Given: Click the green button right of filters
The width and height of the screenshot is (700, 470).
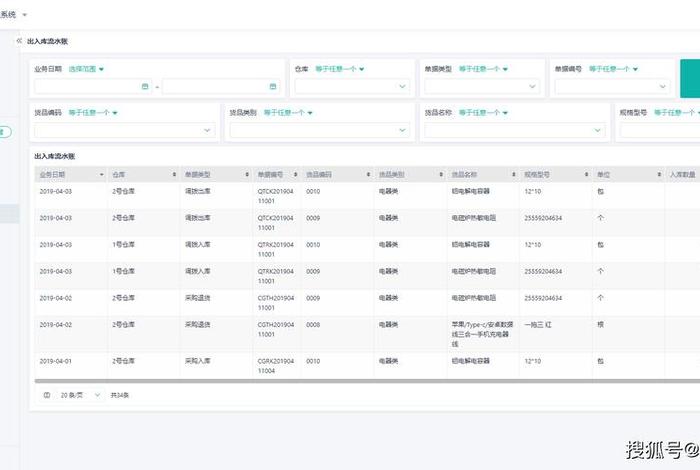Looking at the screenshot, I should tap(689, 78).
